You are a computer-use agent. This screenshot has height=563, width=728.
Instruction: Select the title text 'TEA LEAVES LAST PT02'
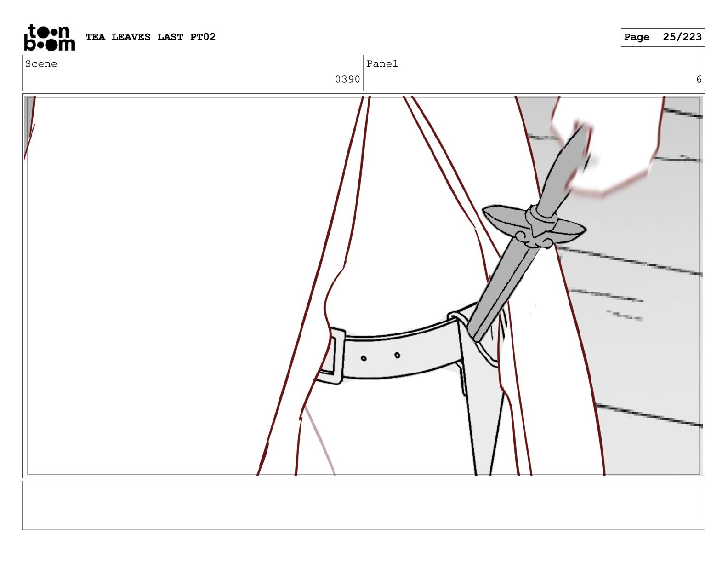[150, 37]
